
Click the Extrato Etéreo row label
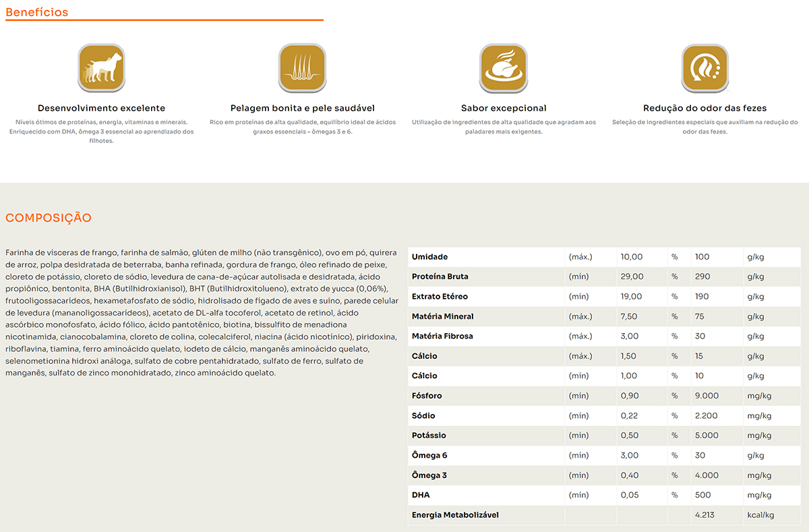point(440,297)
